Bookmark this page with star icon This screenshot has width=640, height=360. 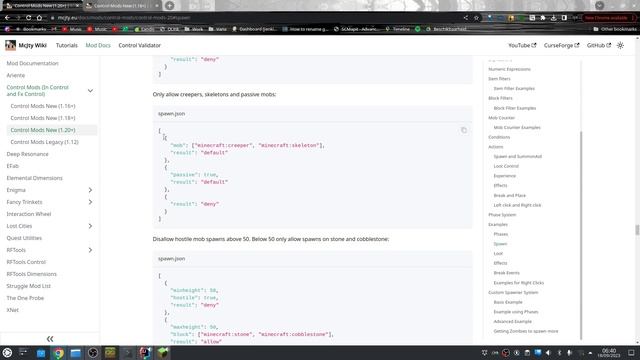pos(476,18)
